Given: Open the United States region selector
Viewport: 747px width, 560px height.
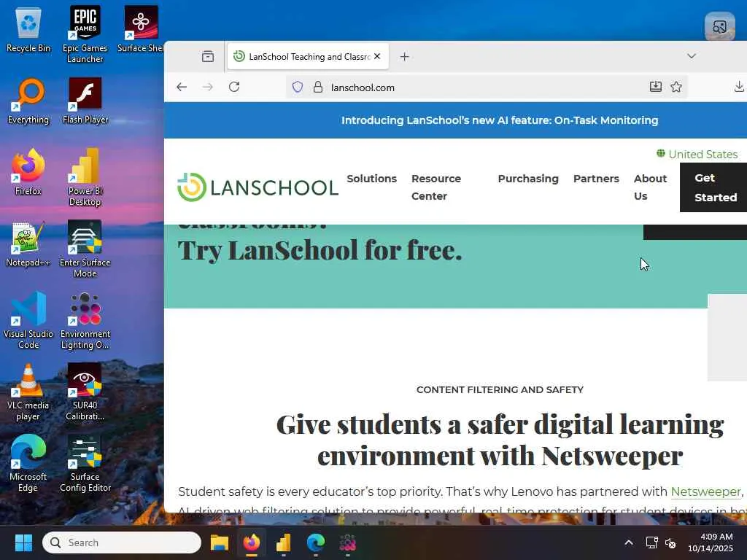Looking at the screenshot, I should (697, 155).
